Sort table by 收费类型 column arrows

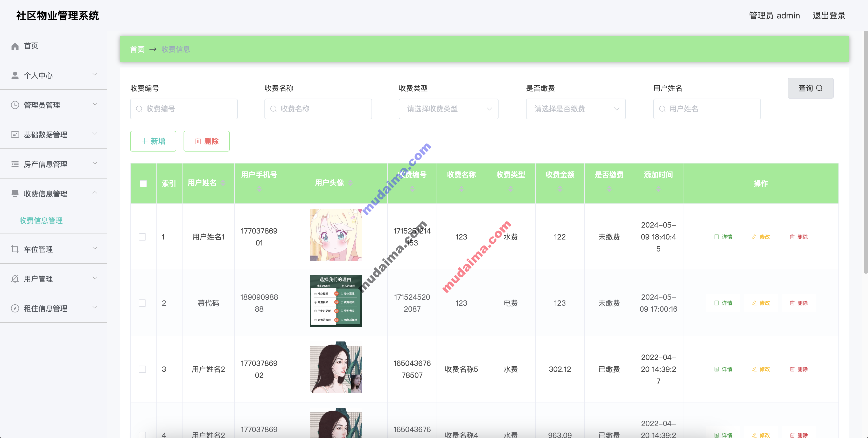510,189
